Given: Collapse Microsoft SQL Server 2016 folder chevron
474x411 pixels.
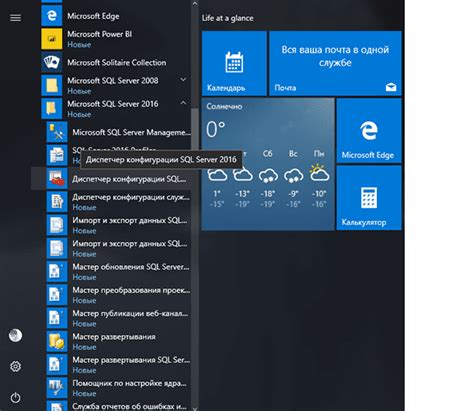Looking at the screenshot, I should click(183, 103).
